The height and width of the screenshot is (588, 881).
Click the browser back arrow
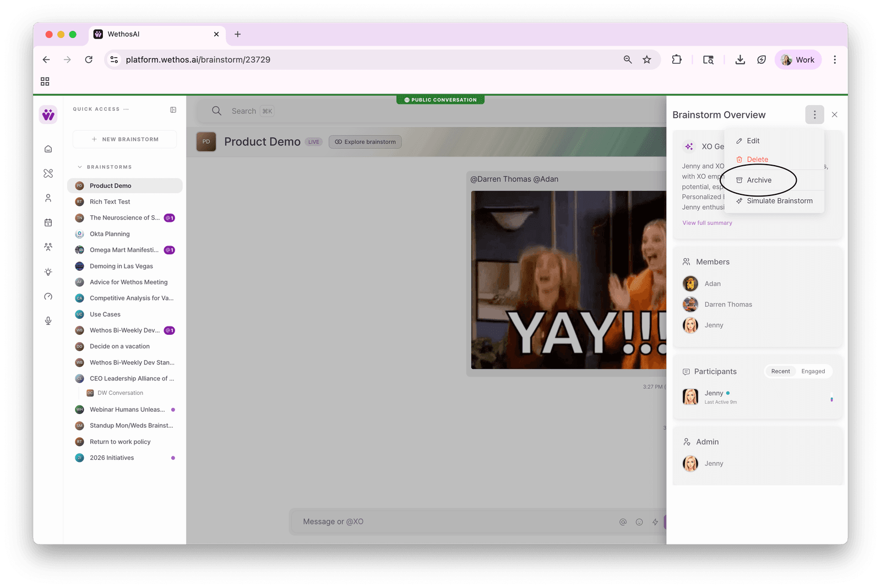46,59
